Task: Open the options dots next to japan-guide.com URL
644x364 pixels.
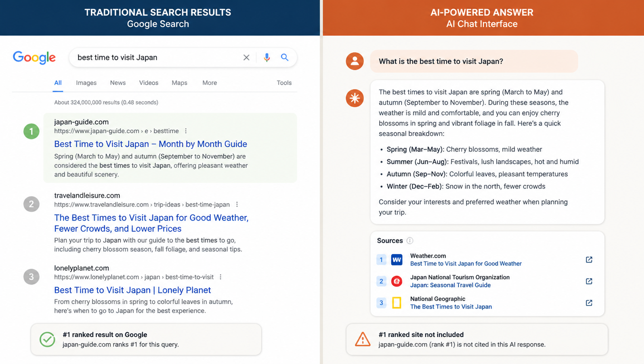Action: coord(186,131)
